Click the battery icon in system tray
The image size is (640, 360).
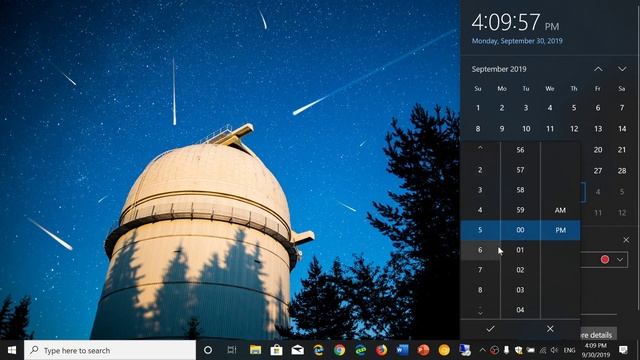(x=531, y=350)
